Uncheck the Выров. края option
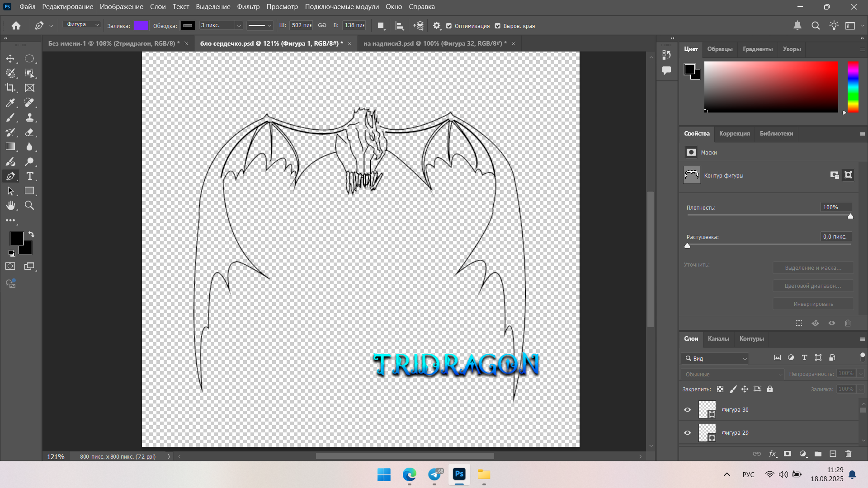The width and height of the screenshot is (868, 488). point(498,26)
